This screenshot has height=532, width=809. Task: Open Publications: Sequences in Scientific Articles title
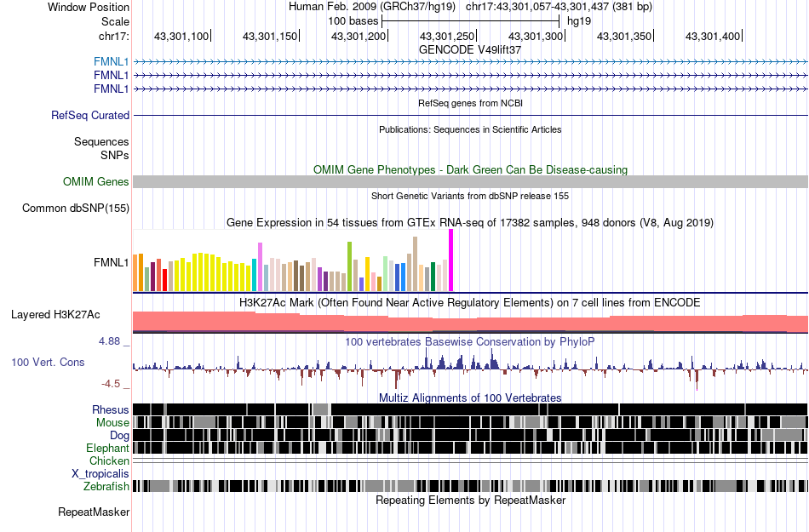pyautogui.click(x=470, y=129)
